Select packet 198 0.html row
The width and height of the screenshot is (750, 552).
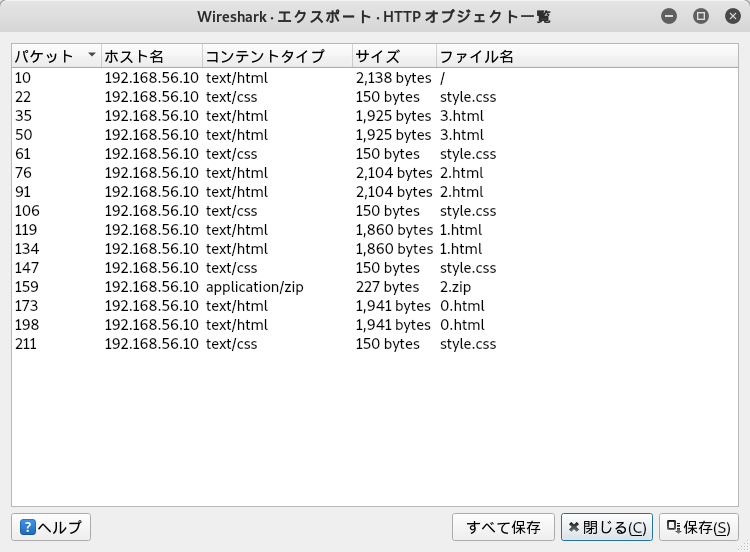pos(375,324)
